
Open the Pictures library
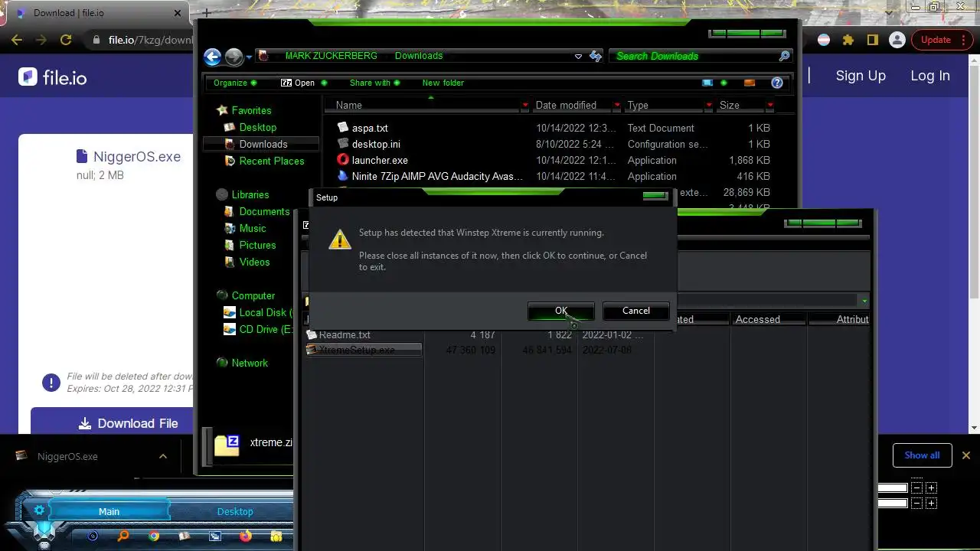(x=257, y=245)
